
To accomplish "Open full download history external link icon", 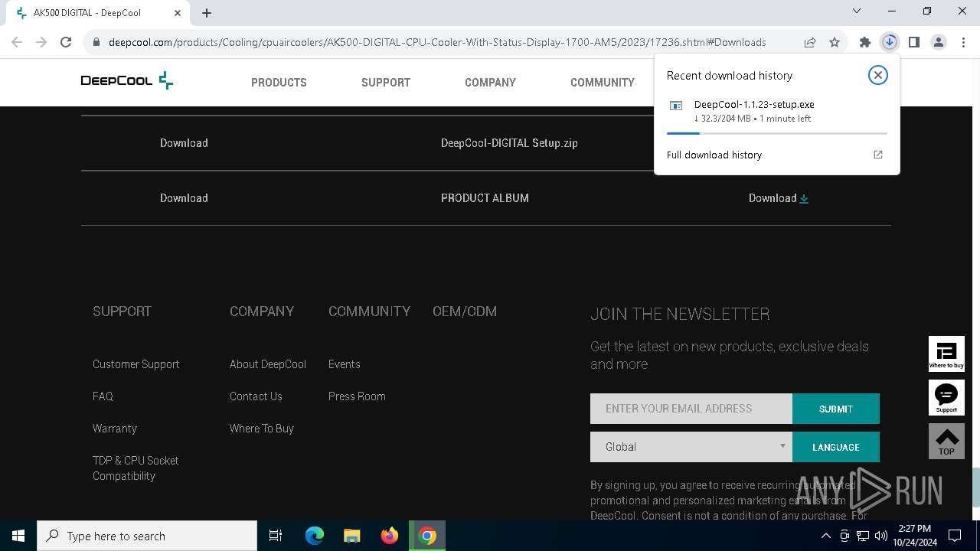I will (878, 155).
